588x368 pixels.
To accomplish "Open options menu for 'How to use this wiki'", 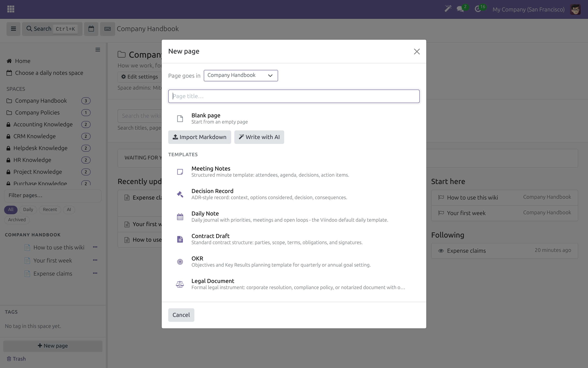I will coord(95,247).
